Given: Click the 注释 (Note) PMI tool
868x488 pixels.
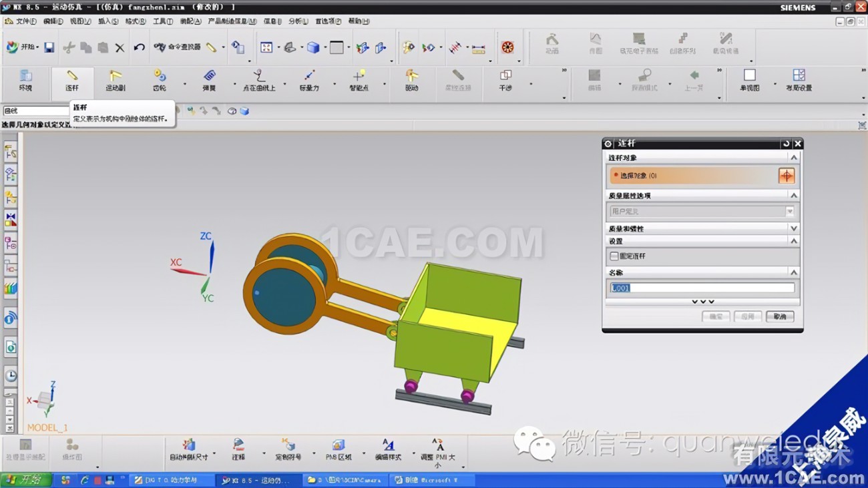Looking at the screenshot, I should (238, 450).
